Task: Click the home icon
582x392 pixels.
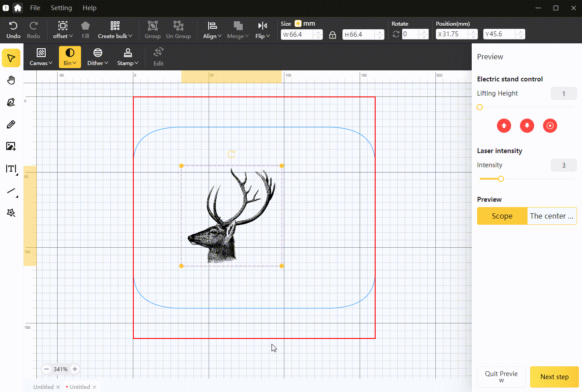Action: 17,8
